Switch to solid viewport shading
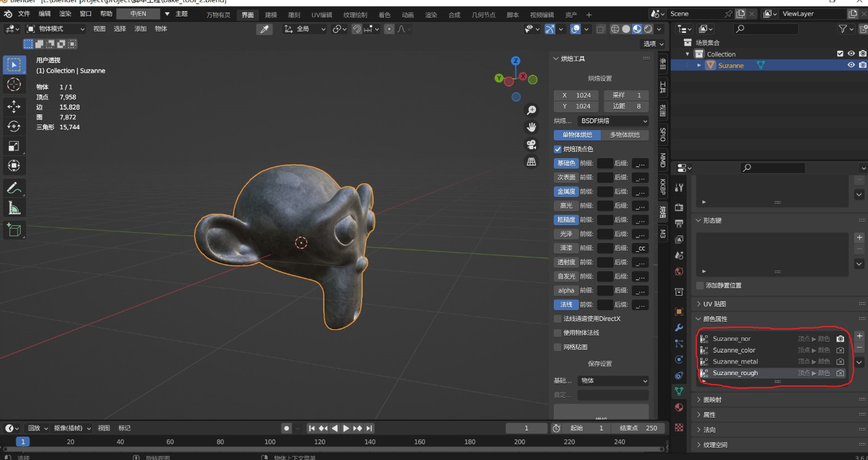Image resolution: width=868 pixels, height=460 pixels. click(x=626, y=29)
